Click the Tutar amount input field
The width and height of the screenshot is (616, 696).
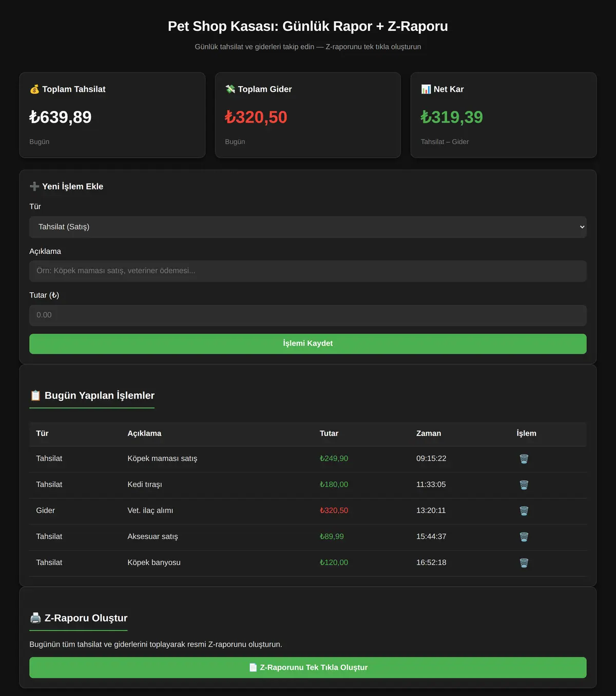308,315
